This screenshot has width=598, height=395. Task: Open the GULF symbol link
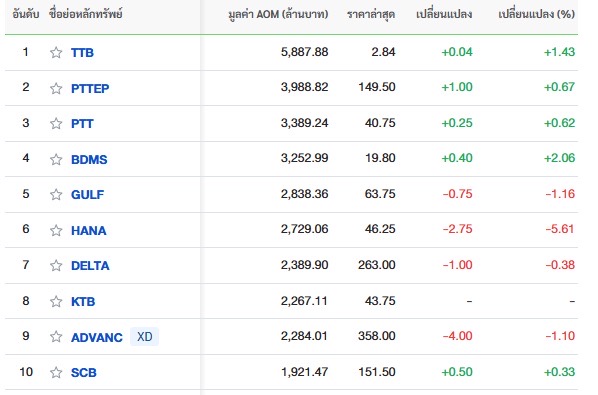pos(87,194)
